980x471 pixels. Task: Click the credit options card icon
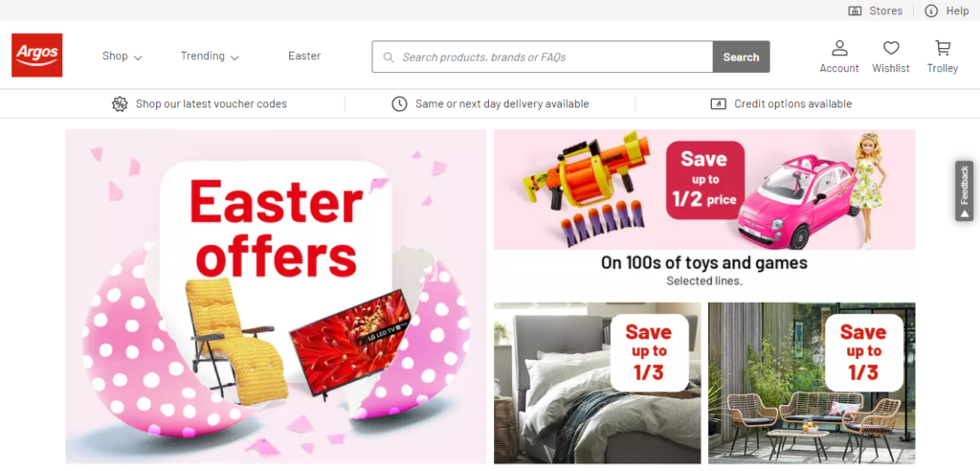(718, 103)
